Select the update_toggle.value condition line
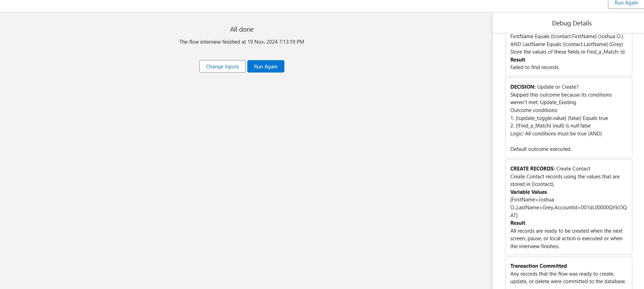Screen dimensions: 644x289 (559, 118)
